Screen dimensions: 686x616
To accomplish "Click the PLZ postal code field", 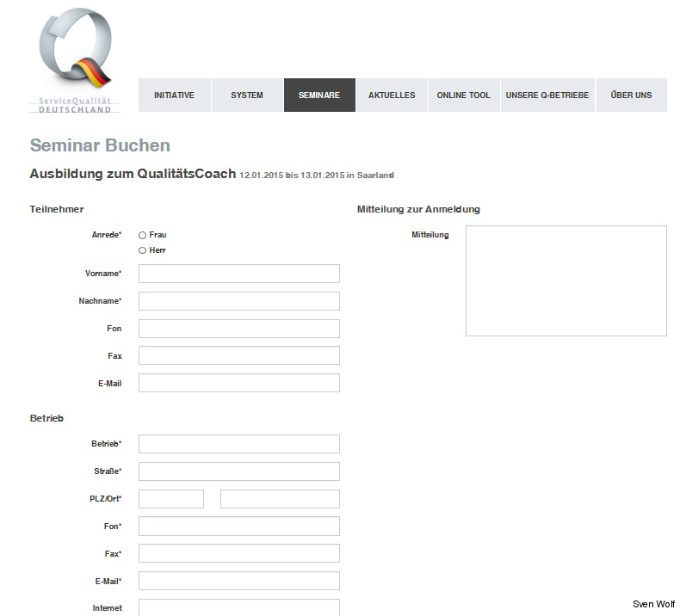I will pyautogui.click(x=170, y=499).
